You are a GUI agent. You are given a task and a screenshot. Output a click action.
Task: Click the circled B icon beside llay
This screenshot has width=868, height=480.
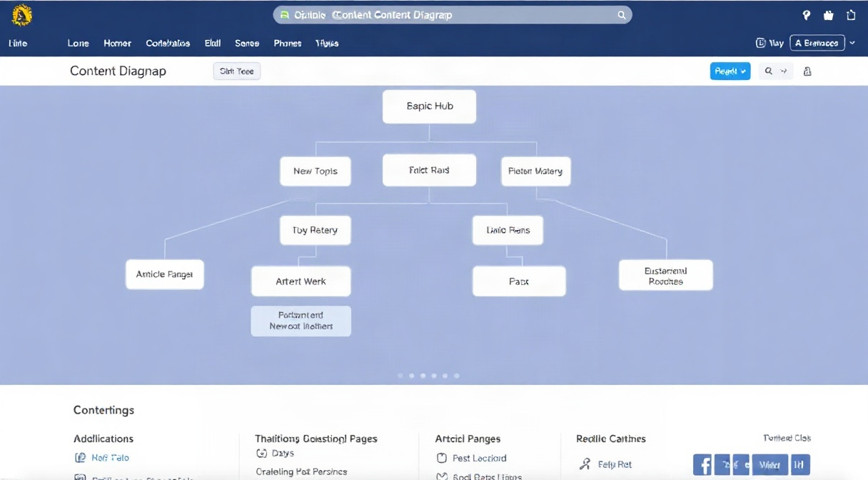tap(761, 43)
